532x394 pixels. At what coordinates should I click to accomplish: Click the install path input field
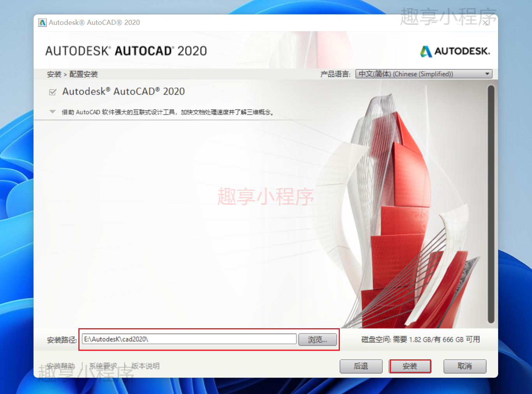pyautogui.click(x=189, y=339)
